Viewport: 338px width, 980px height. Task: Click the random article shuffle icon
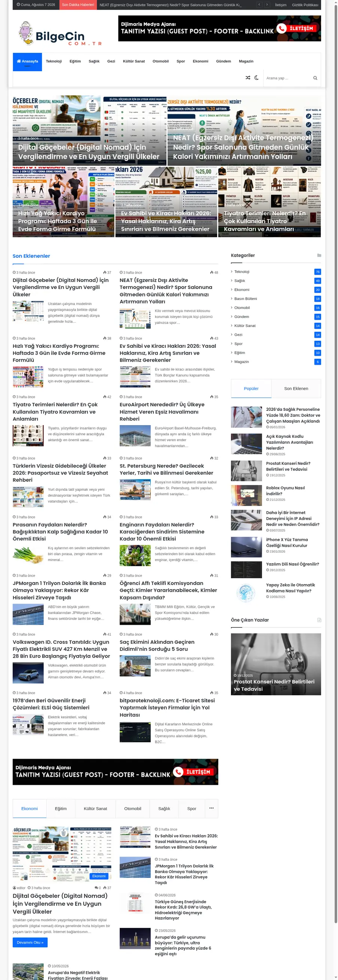coord(248,78)
